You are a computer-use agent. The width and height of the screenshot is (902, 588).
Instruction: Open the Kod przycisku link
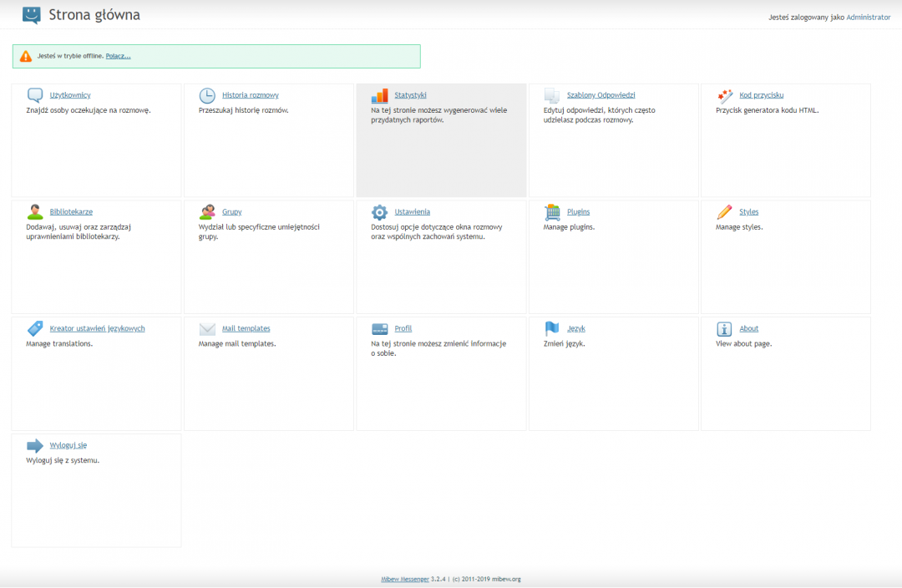(761, 95)
